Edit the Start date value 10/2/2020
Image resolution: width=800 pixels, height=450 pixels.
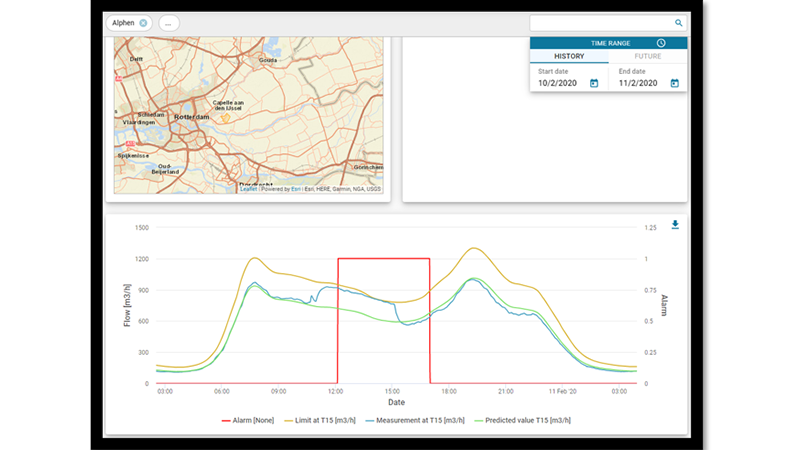point(557,83)
